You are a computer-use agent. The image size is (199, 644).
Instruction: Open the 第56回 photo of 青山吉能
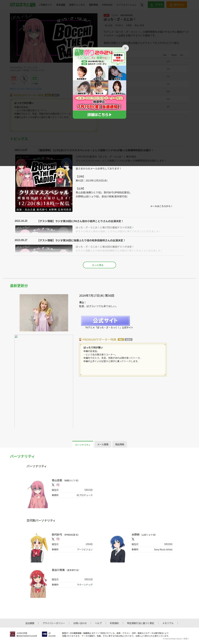click(x=44, y=313)
